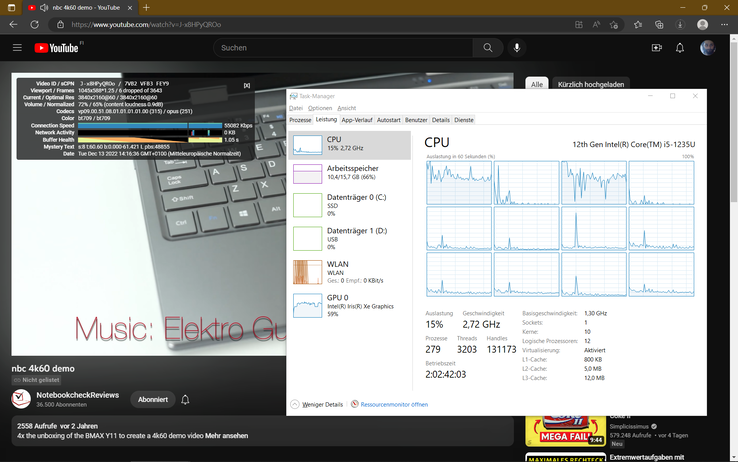Open Ansicht menu in Task-Manager
Image resolution: width=738 pixels, height=462 pixels.
347,108
